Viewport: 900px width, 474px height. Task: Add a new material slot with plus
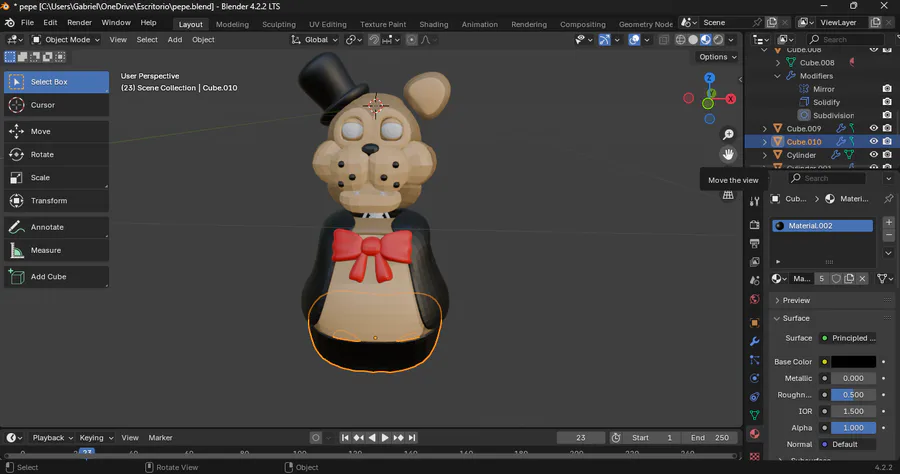pos(889,222)
